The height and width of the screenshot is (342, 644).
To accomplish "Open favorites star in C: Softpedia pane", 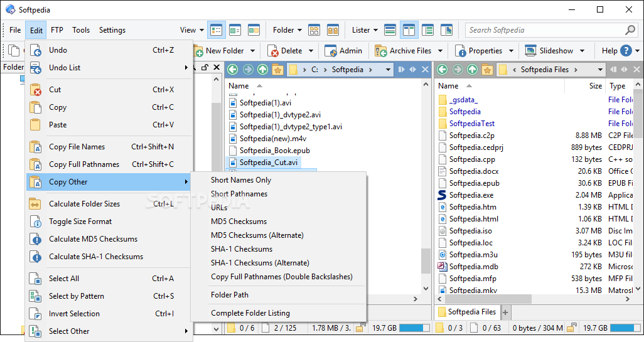I will click(277, 70).
